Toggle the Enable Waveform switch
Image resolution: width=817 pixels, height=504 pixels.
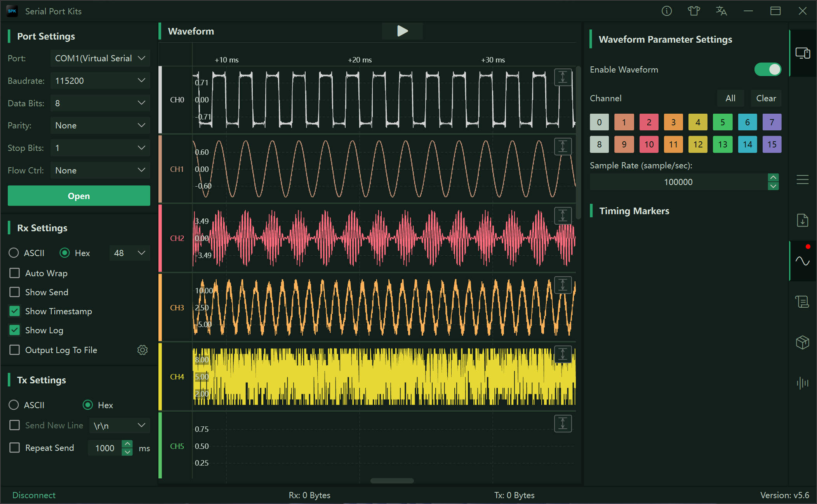[x=768, y=69]
